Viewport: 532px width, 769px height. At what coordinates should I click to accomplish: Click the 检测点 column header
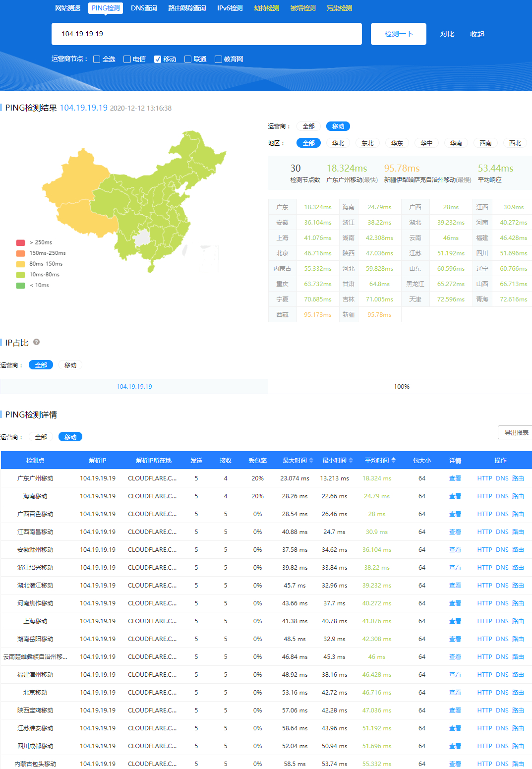point(35,461)
